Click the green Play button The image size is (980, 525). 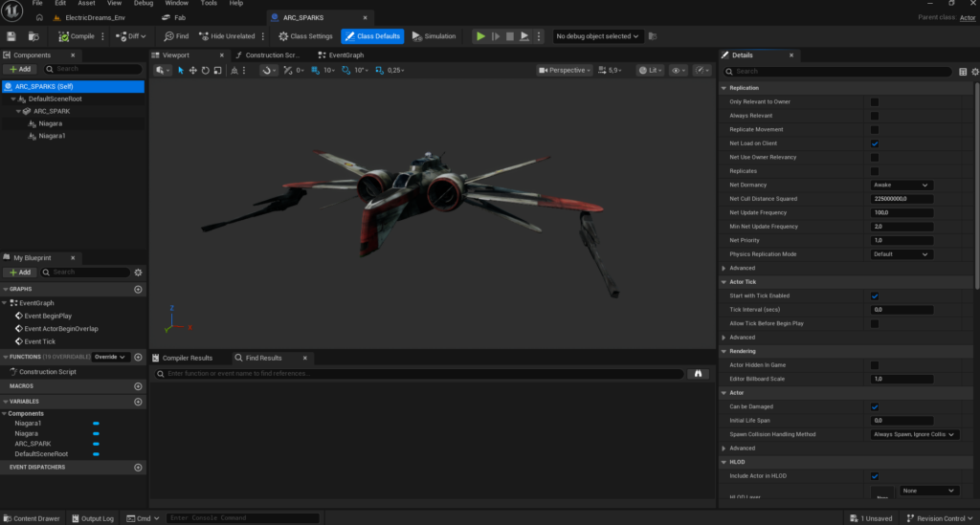pyautogui.click(x=480, y=36)
